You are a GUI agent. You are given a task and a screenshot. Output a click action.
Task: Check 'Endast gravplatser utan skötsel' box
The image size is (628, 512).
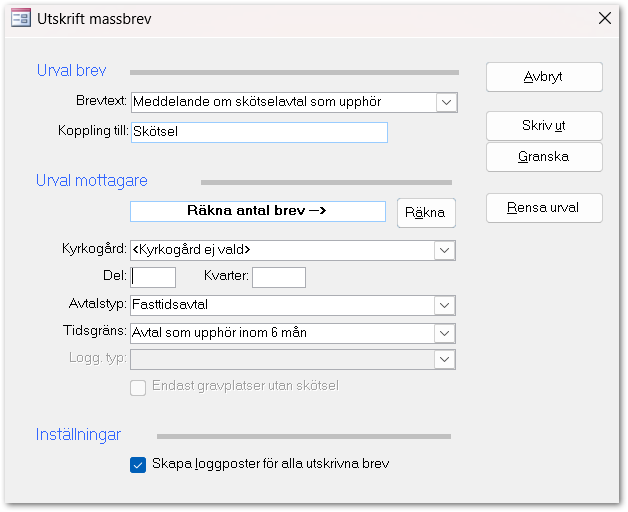(138, 386)
